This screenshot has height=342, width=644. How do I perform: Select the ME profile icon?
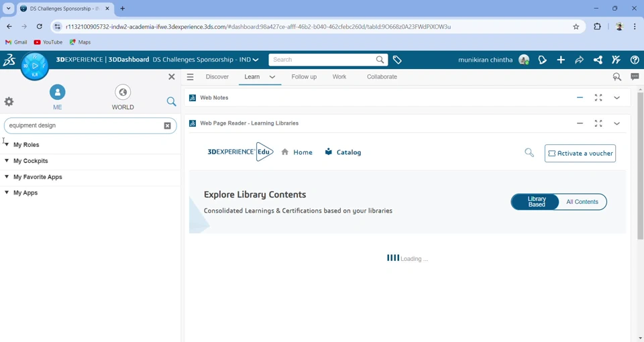click(x=58, y=93)
